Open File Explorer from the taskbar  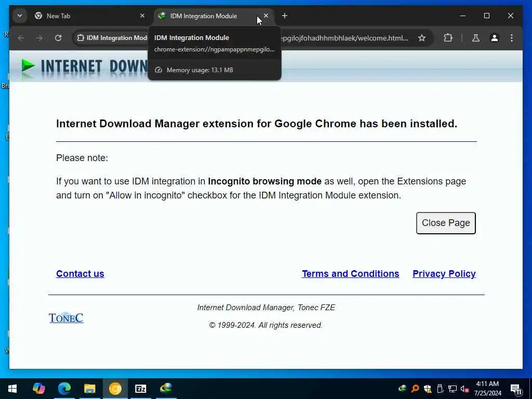click(x=89, y=389)
